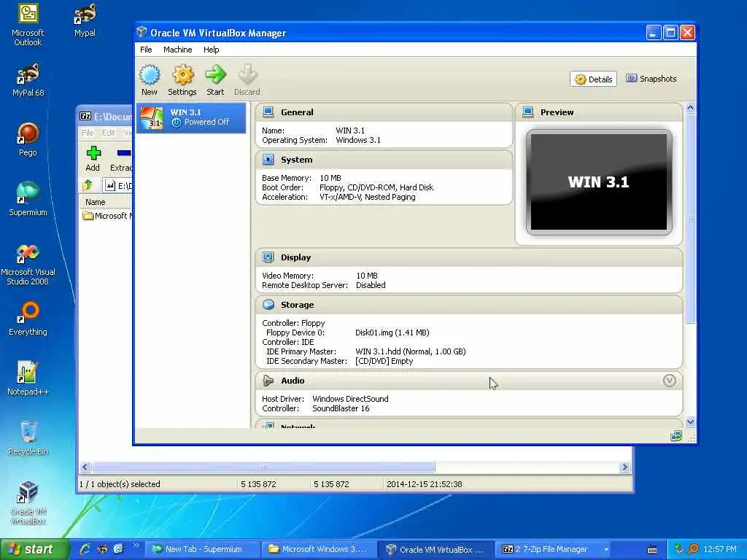This screenshot has width=747, height=560.
Task: Click Add button in 7-Zip window
Action: pos(93,159)
